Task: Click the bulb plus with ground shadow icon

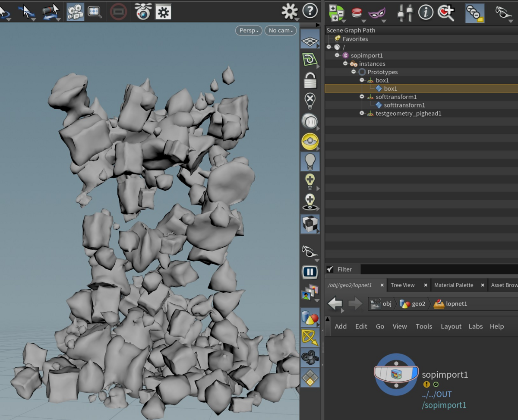Action: 310,202
